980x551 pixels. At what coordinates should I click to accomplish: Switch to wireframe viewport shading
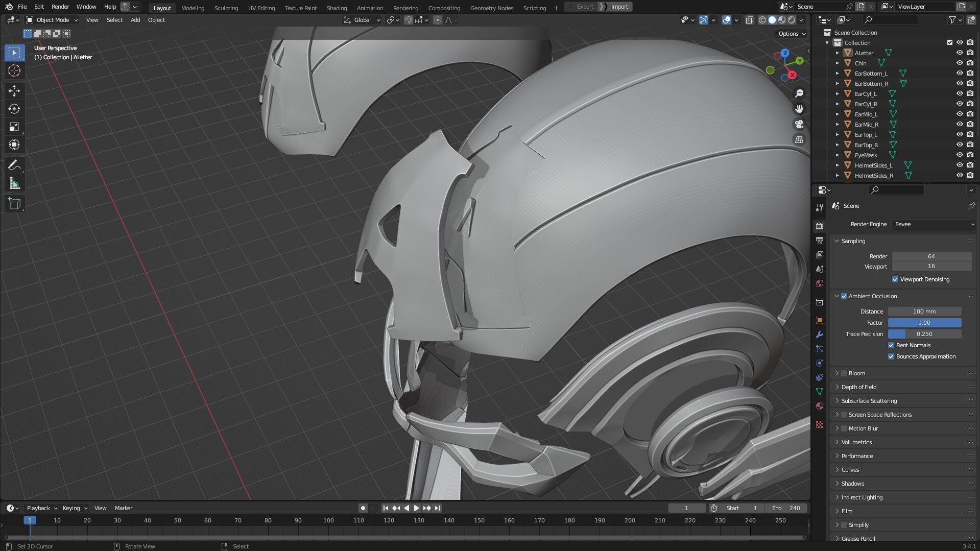(x=762, y=20)
